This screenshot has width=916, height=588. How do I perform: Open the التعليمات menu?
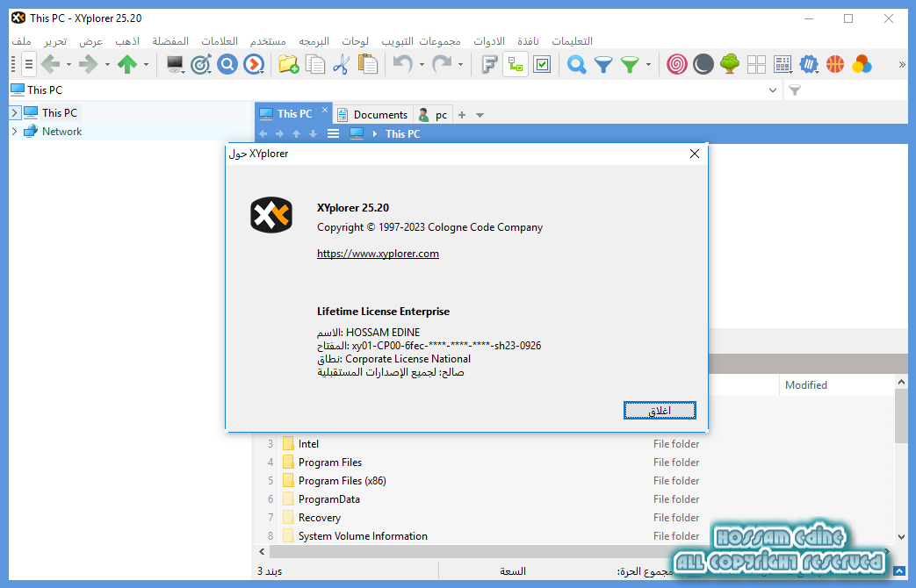[x=573, y=41]
